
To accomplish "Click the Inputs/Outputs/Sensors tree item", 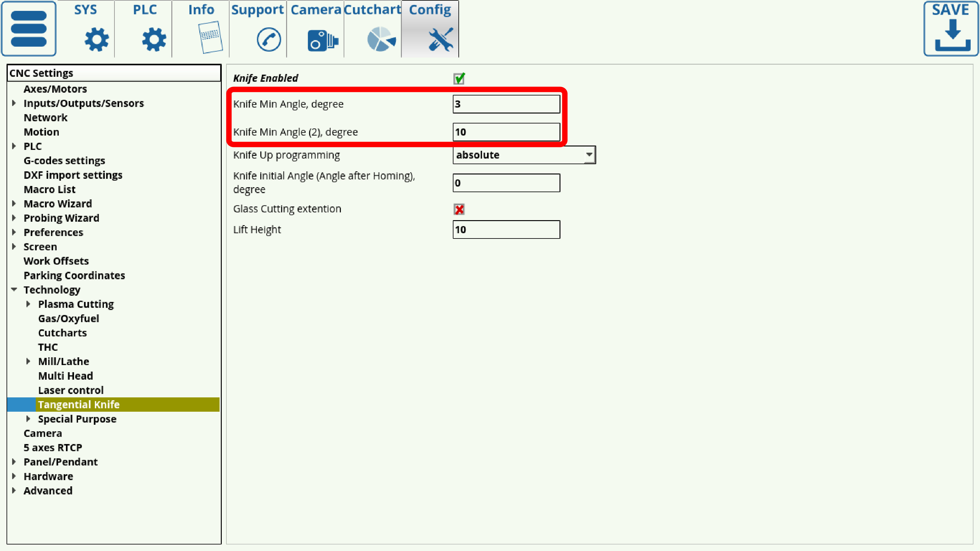I will click(x=83, y=103).
